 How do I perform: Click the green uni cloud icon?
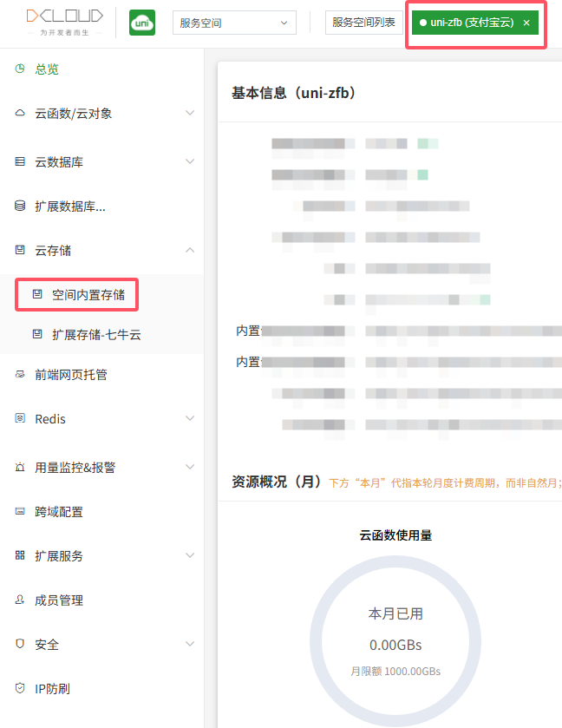coord(142,23)
